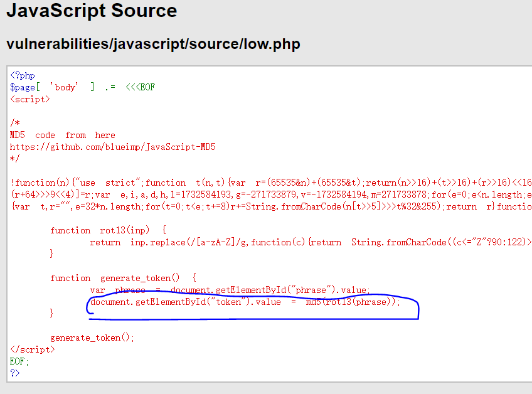Click the github.com/blueimp/JavaScript-MD5 URL text
The height and width of the screenshot is (394, 532).
click(x=113, y=147)
